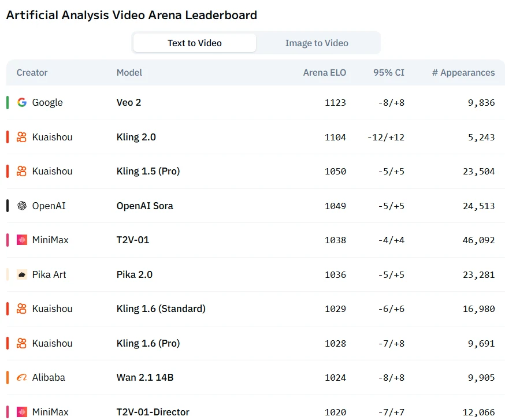Click the Pika Art creator name
This screenshot has height=420, width=505.
pos(49,274)
